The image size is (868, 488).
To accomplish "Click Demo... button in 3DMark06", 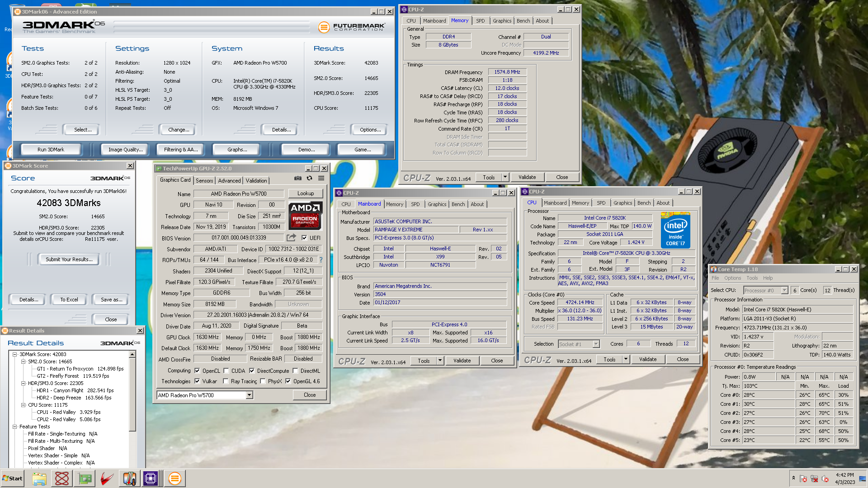I will point(307,150).
